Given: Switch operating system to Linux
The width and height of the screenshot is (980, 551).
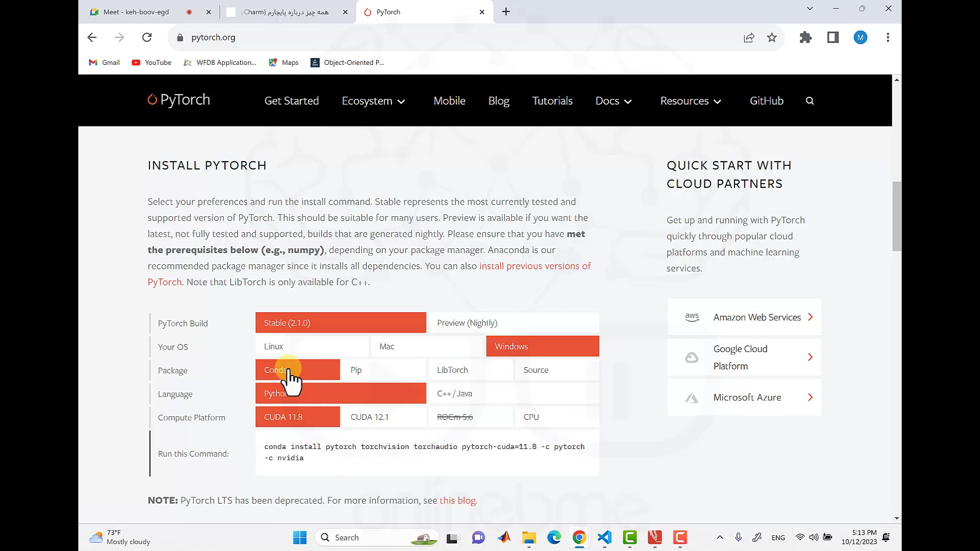Looking at the screenshot, I should [x=273, y=346].
